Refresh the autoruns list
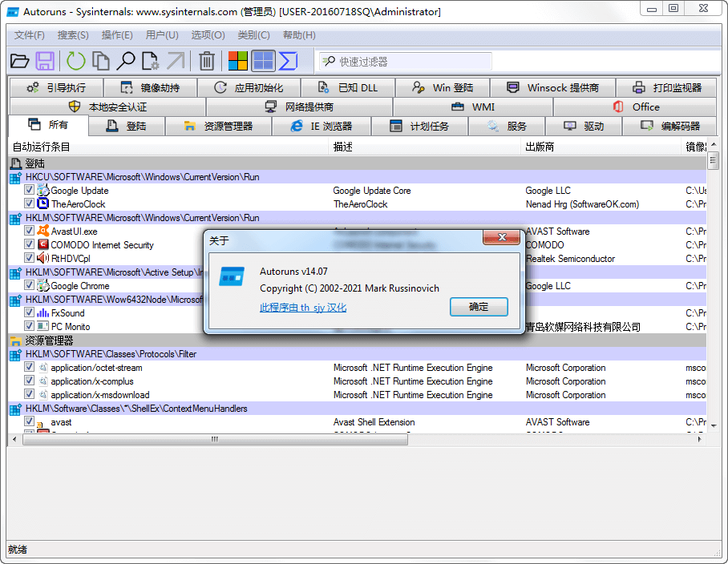The image size is (728, 564). pos(75,61)
